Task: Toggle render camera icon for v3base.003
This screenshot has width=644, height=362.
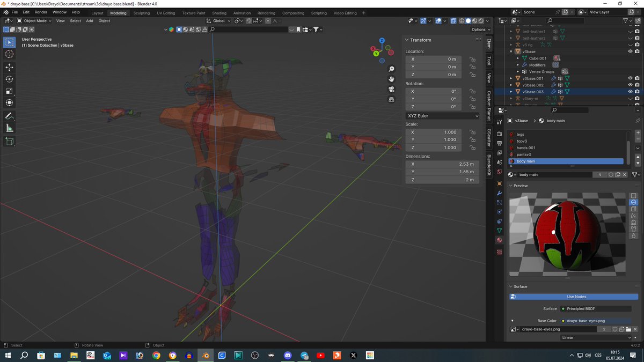Action: coord(637,92)
